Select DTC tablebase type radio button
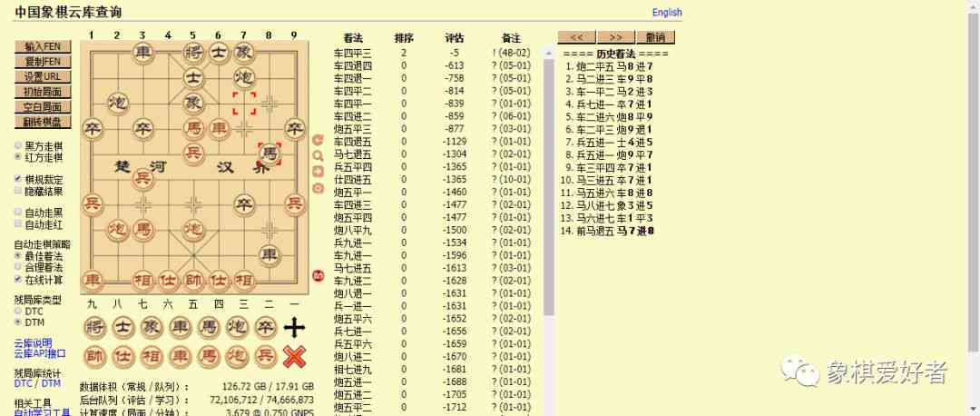The height and width of the screenshot is (416, 980). click(18, 311)
